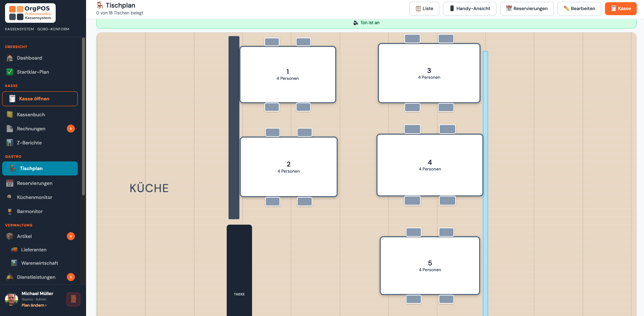Click Bearbeiten to edit the plan
Viewport: 644px width, 316px height.
(x=579, y=9)
